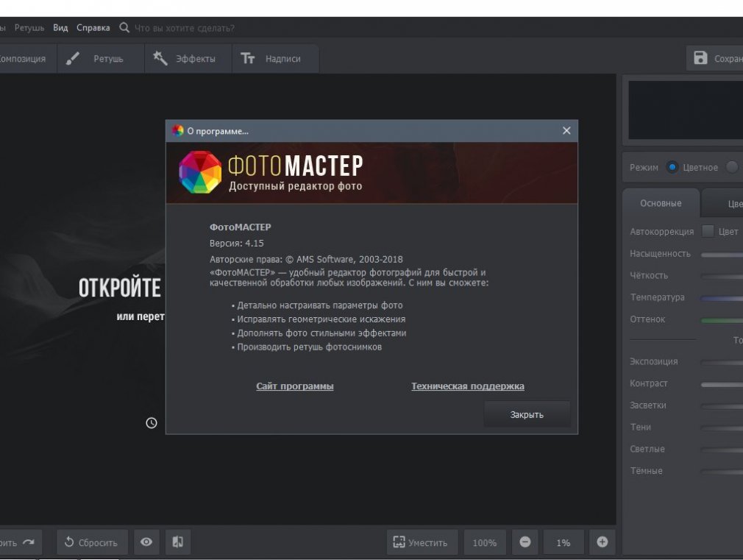
Task: Set zoom with the 100% button
Action: click(484, 542)
